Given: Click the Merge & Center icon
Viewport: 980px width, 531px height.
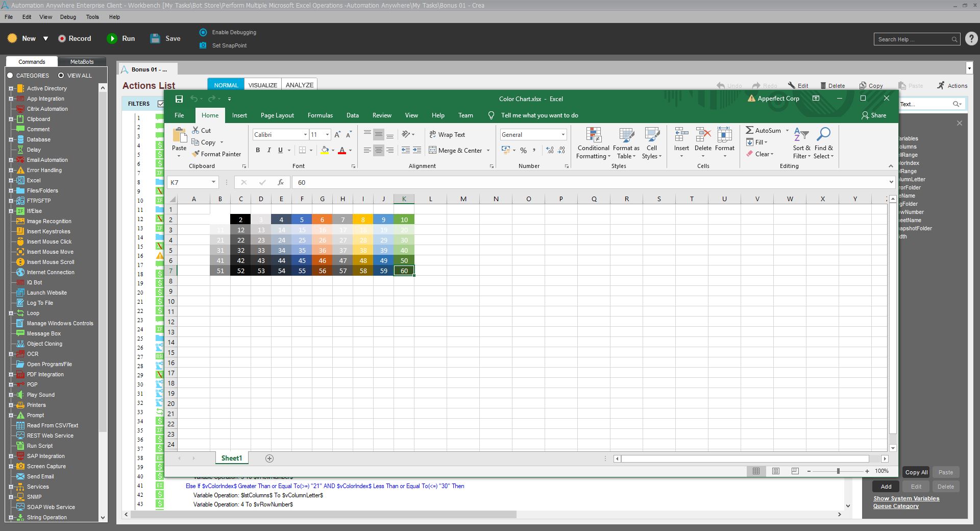Looking at the screenshot, I should coord(432,150).
